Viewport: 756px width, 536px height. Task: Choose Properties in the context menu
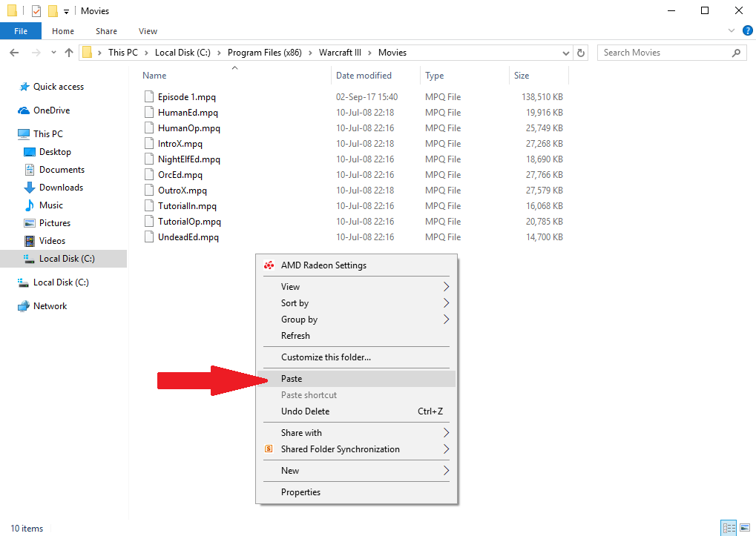pos(356,492)
